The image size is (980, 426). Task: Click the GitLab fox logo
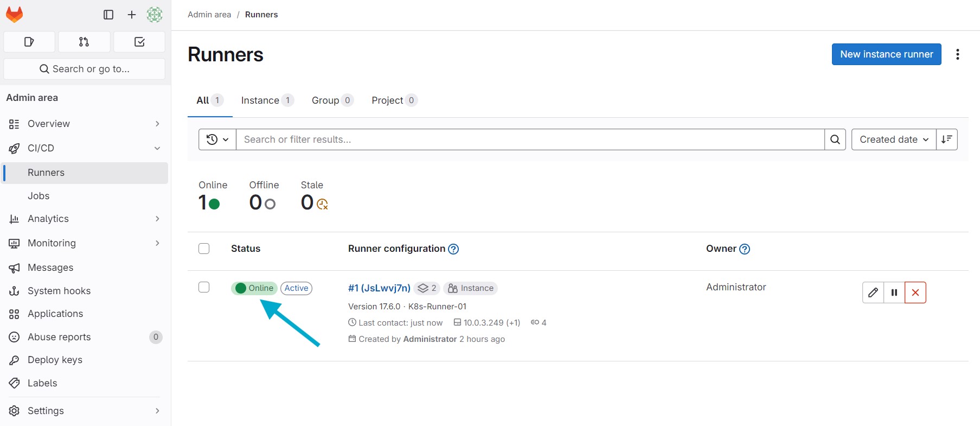15,15
